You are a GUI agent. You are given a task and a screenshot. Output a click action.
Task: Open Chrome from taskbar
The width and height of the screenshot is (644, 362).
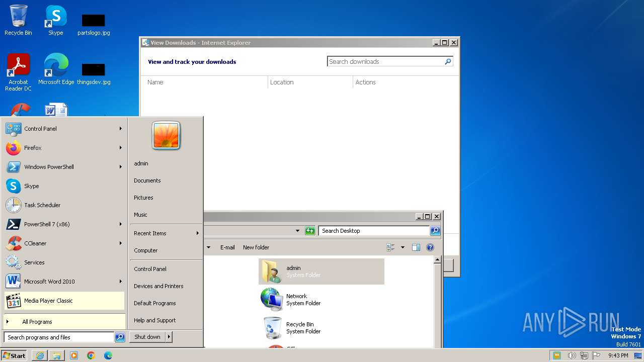tap(91, 355)
